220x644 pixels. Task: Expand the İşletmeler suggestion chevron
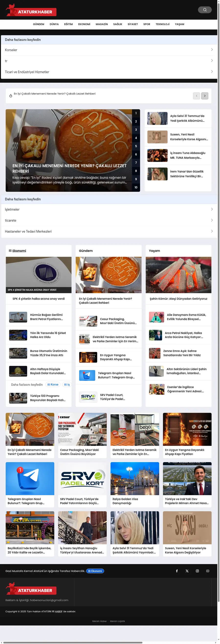[212, 209]
